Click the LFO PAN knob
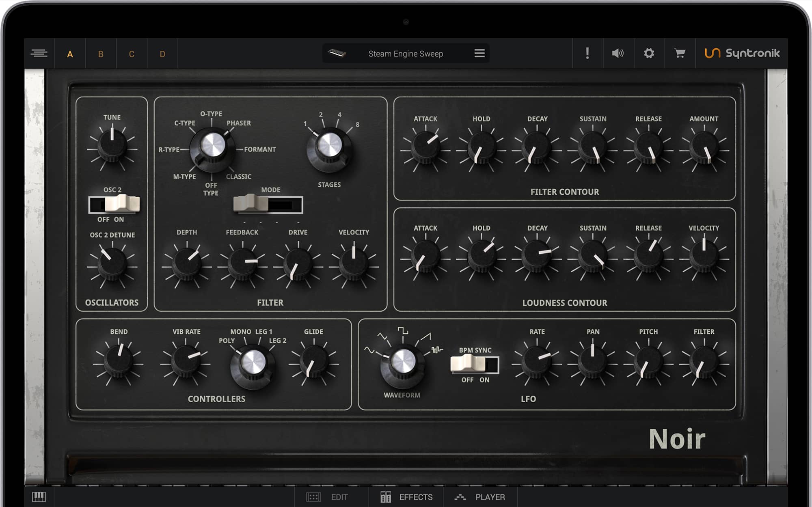812x507 pixels. tap(592, 361)
